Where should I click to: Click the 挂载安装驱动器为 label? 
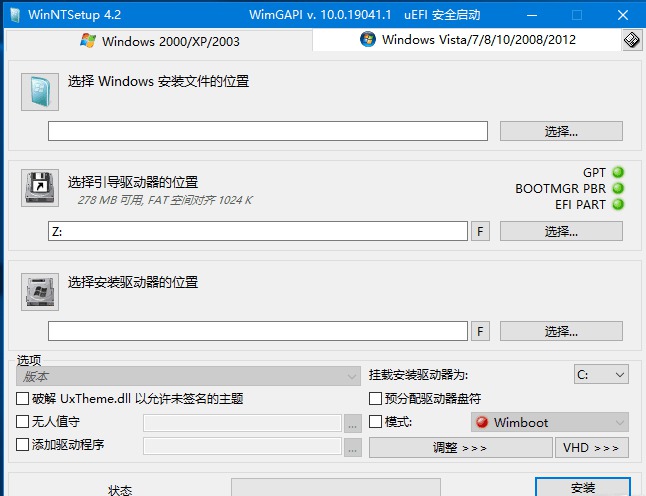coord(419,375)
